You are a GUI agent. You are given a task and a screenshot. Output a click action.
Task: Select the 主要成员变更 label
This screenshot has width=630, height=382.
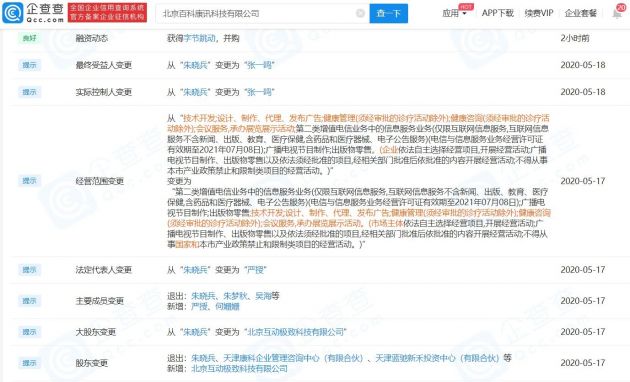point(100,301)
